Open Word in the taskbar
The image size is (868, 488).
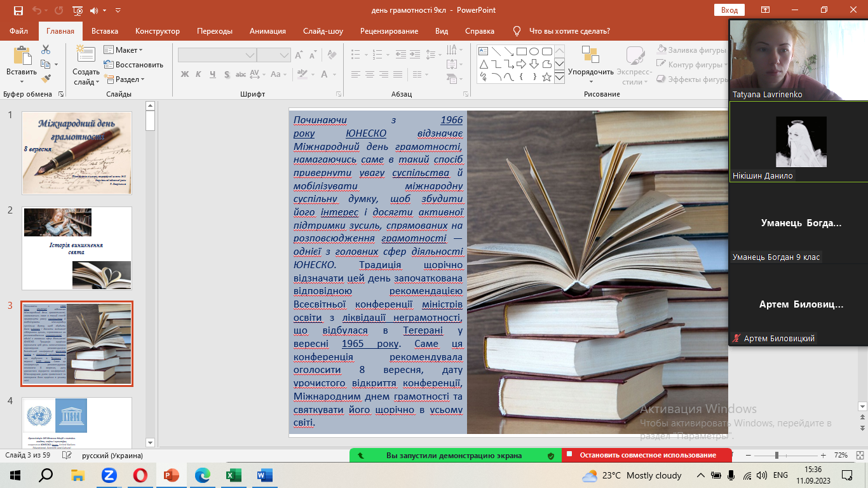[264, 475]
